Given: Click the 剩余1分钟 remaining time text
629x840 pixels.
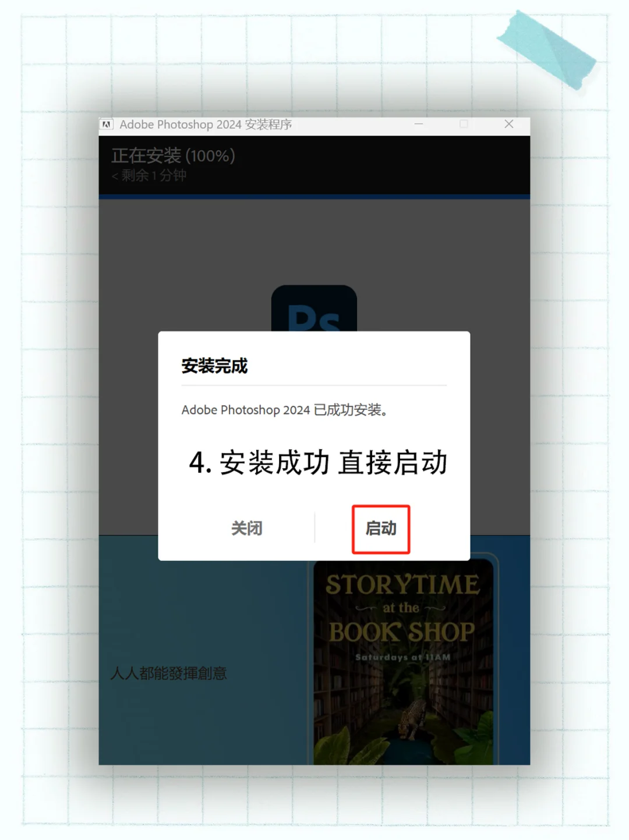Looking at the screenshot, I should click(x=148, y=176).
